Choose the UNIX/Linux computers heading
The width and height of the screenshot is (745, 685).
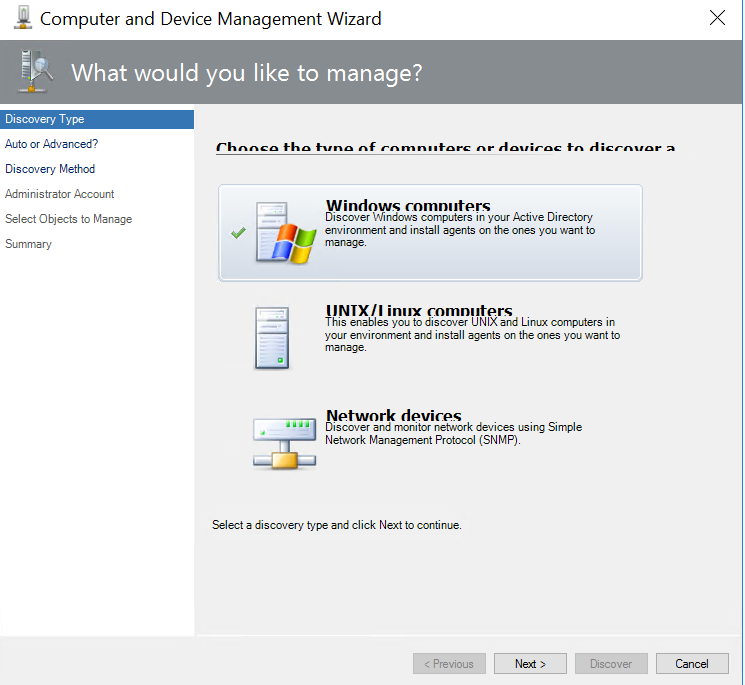pos(419,310)
